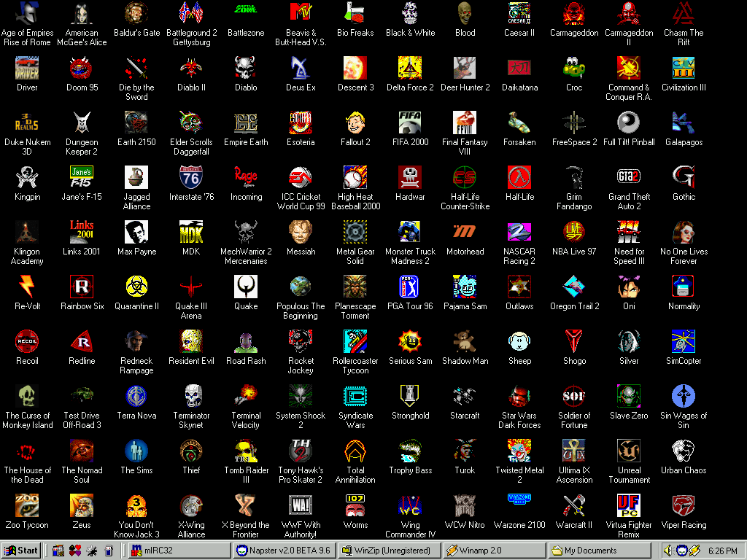Select the Soldier of Fortune icon
The width and height of the screenshot is (747, 560).
574,396
